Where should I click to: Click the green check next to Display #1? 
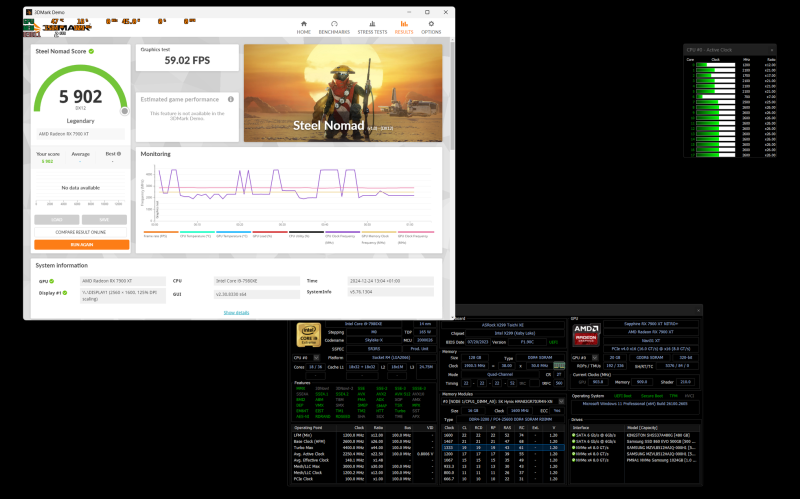pyautogui.click(x=65, y=293)
